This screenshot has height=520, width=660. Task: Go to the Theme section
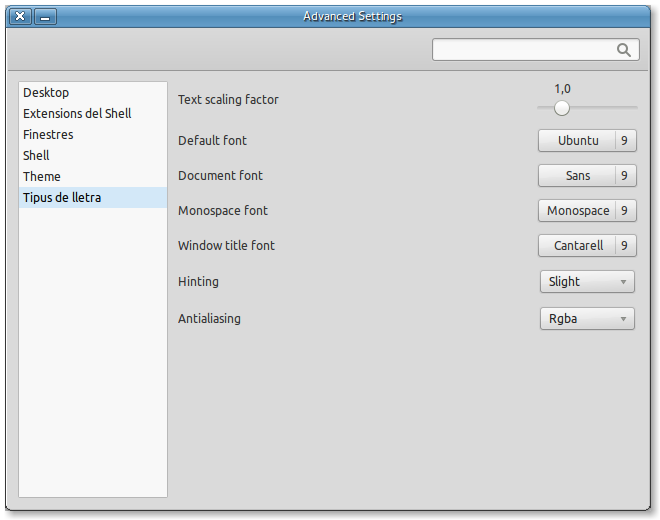pyautogui.click(x=42, y=177)
